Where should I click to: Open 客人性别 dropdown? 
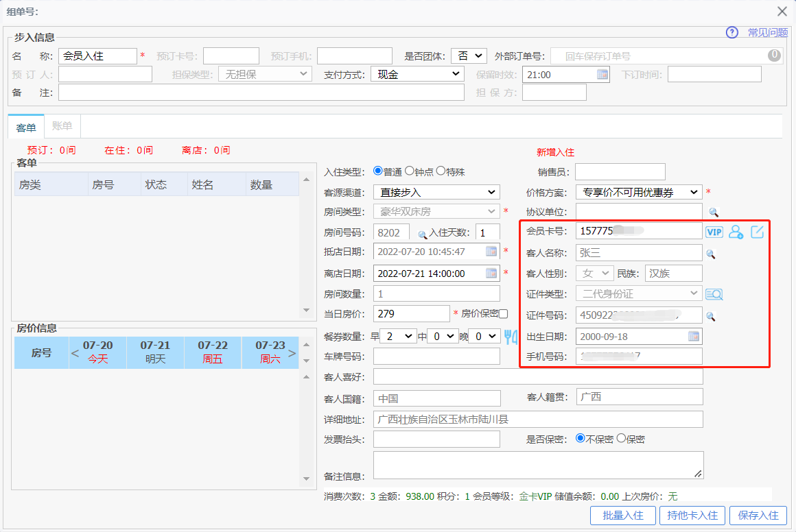coord(595,274)
